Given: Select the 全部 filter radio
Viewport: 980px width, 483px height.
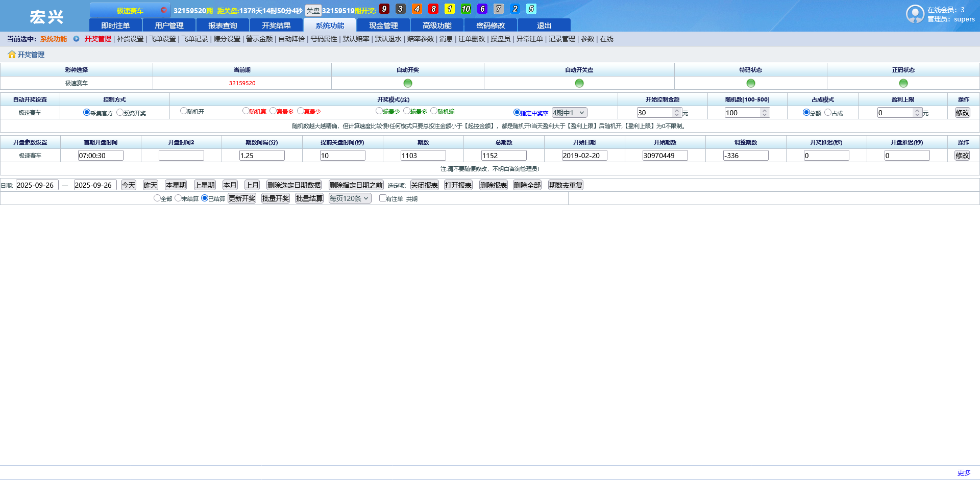Looking at the screenshot, I should (x=157, y=198).
